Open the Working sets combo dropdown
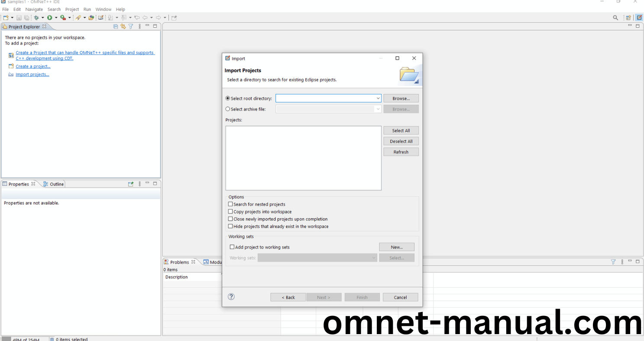The image size is (644, 341). point(374,258)
